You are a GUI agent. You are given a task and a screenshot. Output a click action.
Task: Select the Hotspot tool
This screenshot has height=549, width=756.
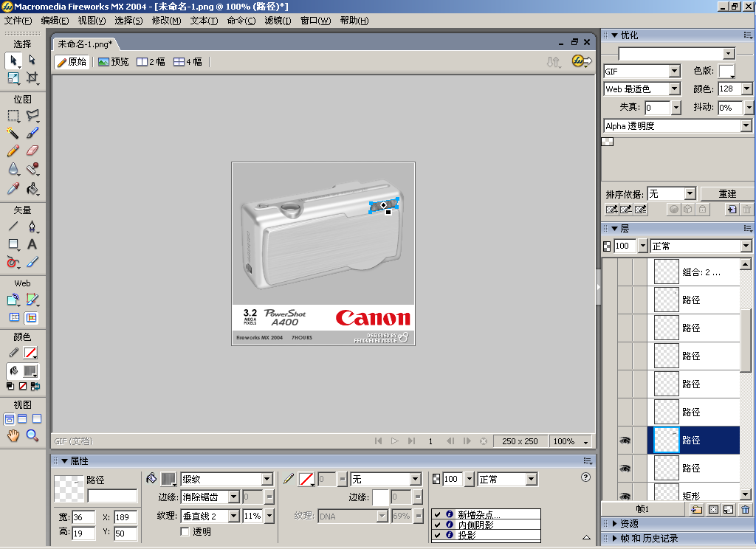13,300
